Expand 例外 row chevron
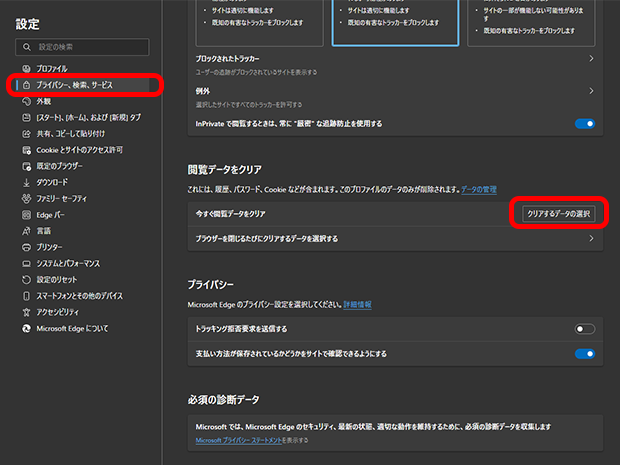This screenshot has width=620, height=465. (591, 91)
